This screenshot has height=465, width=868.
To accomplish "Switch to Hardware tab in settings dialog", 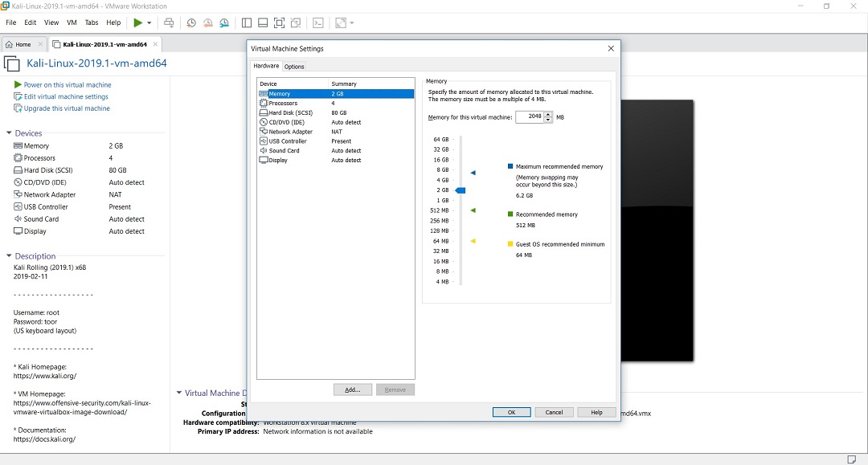I will (266, 66).
